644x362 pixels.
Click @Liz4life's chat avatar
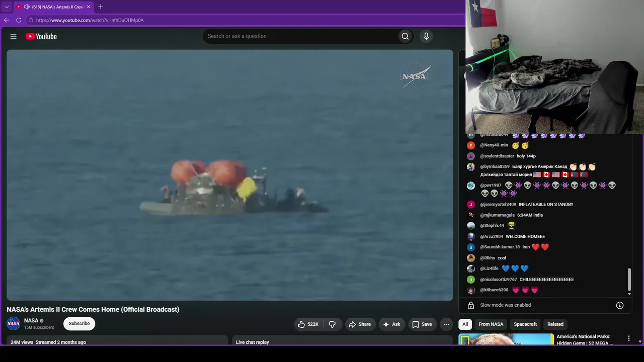(471, 269)
